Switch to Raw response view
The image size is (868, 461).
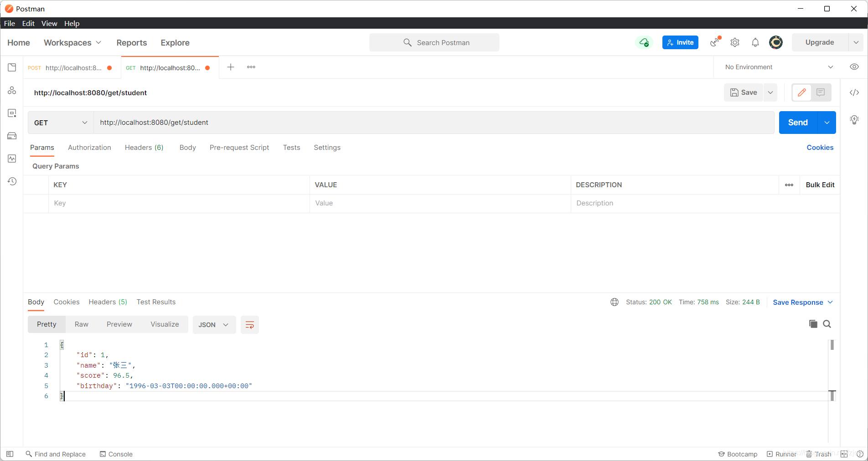(82, 324)
